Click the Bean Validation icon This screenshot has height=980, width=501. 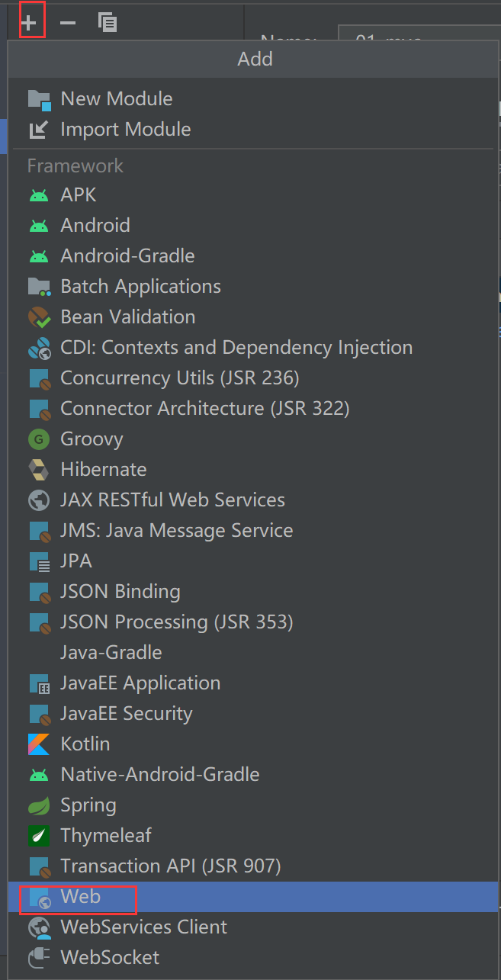coord(38,317)
